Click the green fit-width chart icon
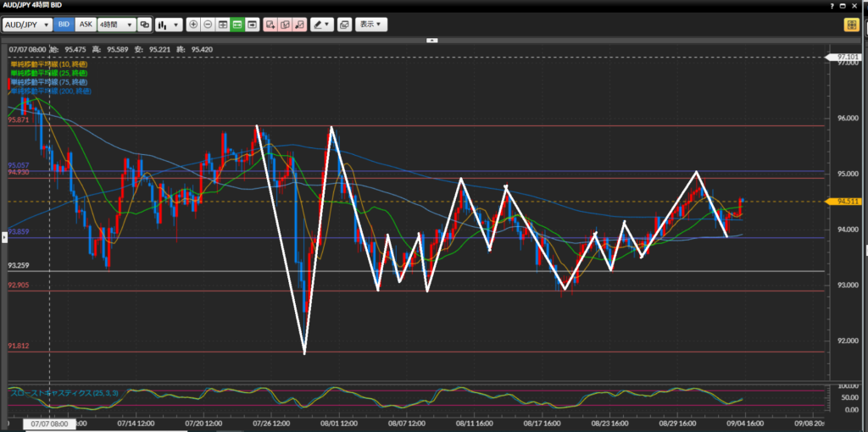The image size is (868, 432). pyautogui.click(x=237, y=25)
